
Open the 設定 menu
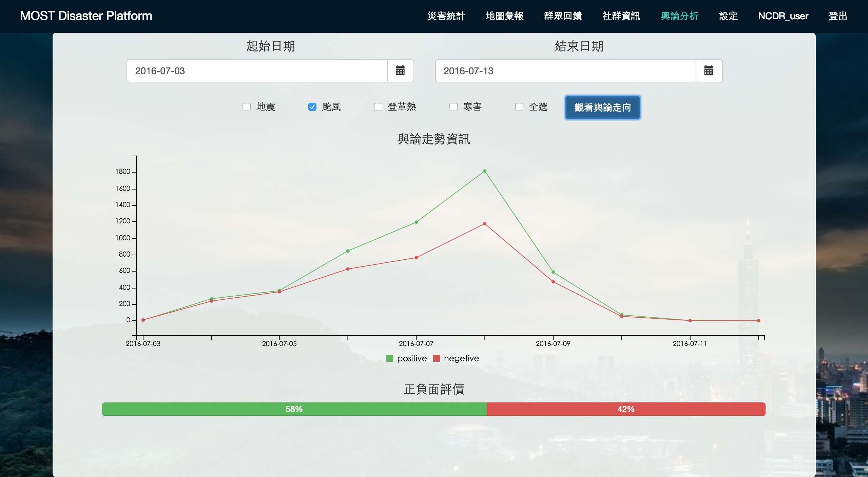pyautogui.click(x=728, y=16)
